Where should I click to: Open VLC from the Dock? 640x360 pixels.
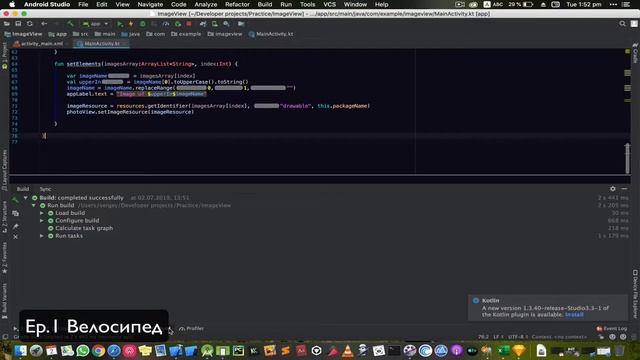347,350
